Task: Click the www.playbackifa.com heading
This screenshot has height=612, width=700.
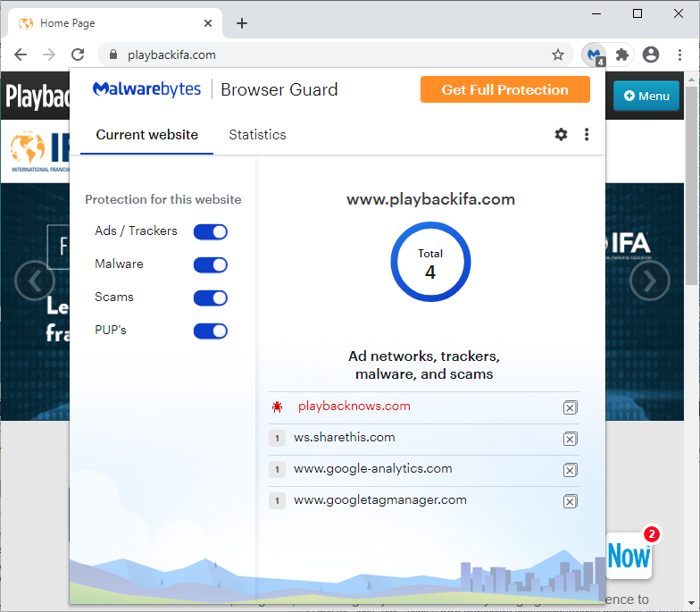Action: pyautogui.click(x=430, y=199)
